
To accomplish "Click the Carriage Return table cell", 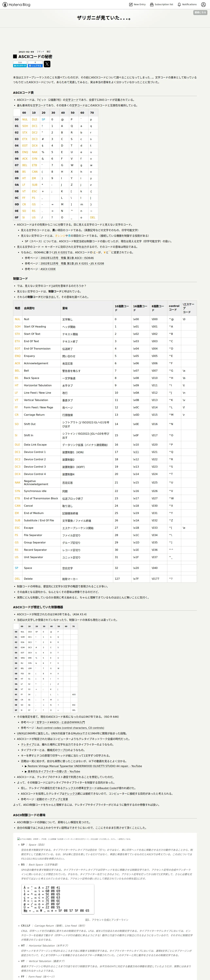I will click(x=42, y=415).
